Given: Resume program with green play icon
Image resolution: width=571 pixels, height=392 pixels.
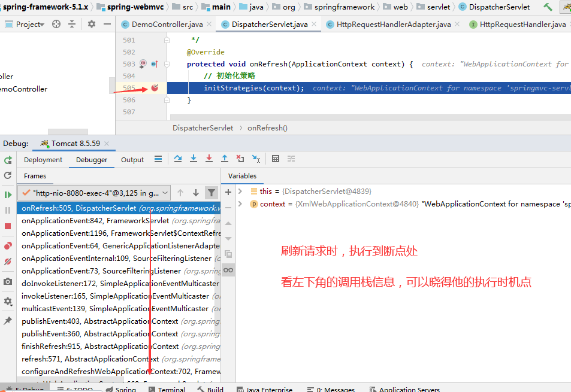Looking at the screenshot, I should pos(8,195).
